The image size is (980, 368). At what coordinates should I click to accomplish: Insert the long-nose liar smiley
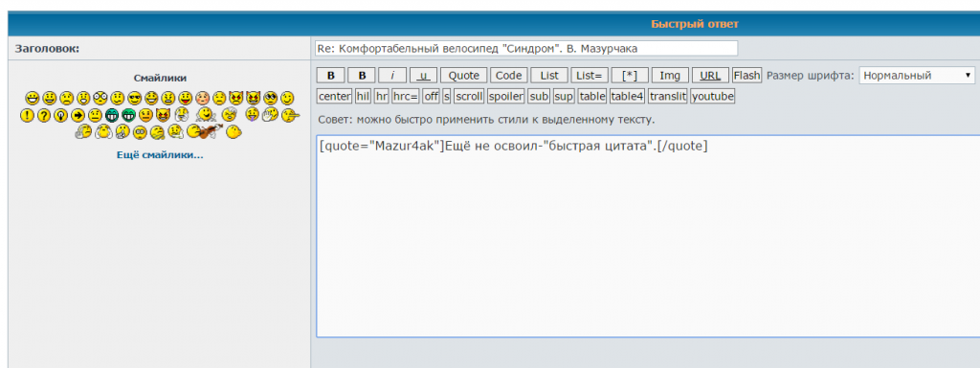click(x=290, y=115)
